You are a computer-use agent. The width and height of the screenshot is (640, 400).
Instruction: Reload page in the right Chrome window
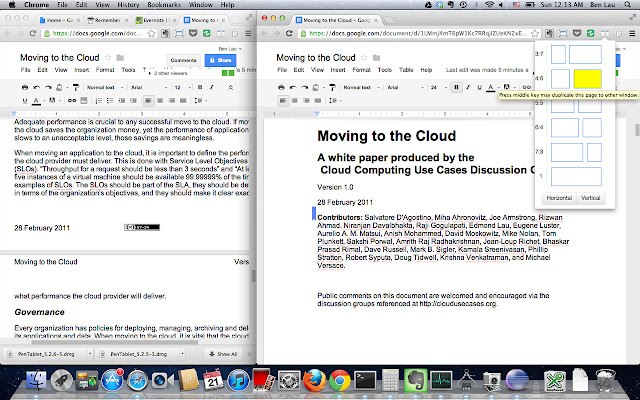(289, 33)
